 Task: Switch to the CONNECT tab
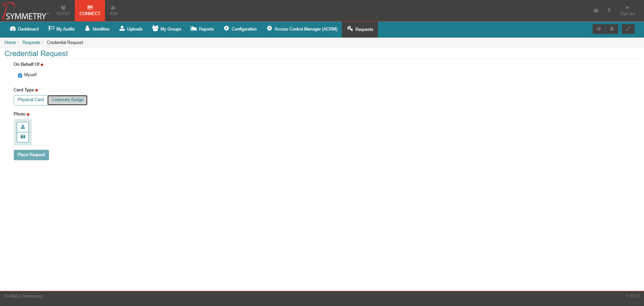[90, 10]
